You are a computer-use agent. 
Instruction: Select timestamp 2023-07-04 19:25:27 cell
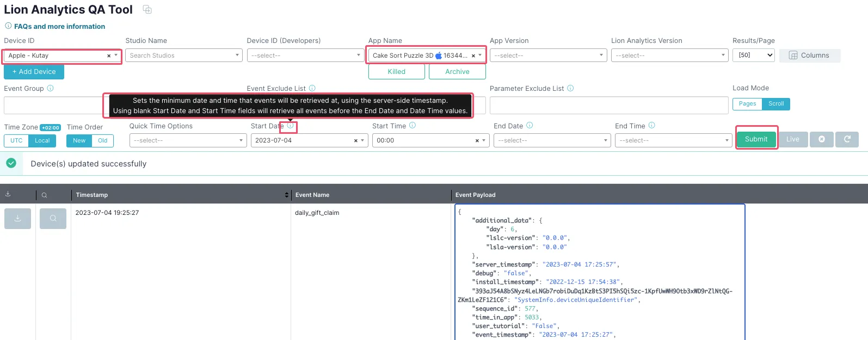(x=107, y=213)
